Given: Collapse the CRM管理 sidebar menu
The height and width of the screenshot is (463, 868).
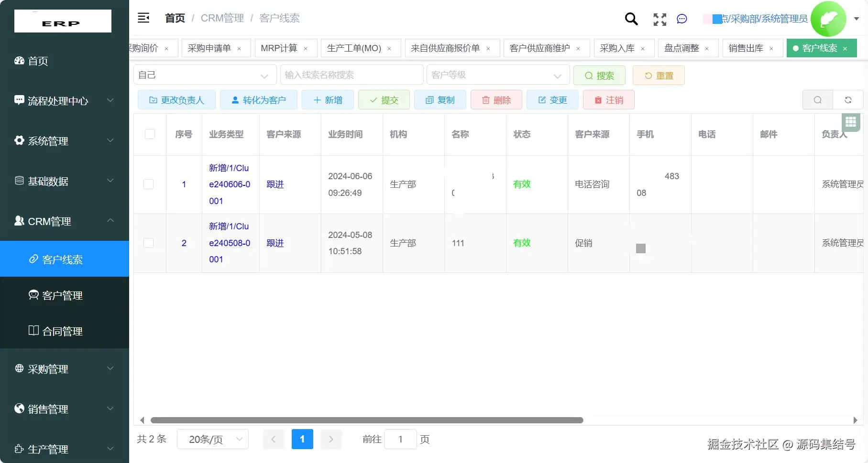Looking at the screenshot, I should pyautogui.click(x=65, y=221).
